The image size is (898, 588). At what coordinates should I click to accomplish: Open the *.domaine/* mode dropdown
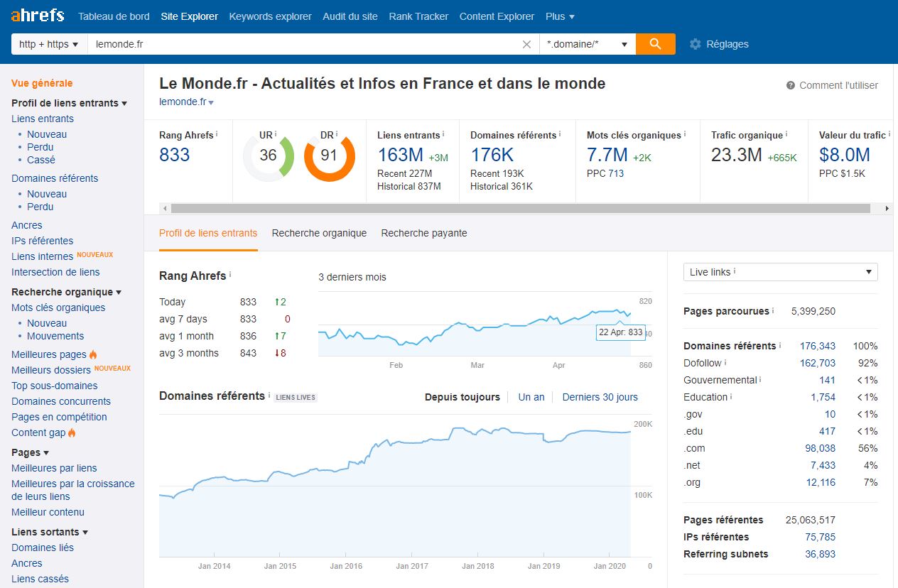tap(588, 44)
